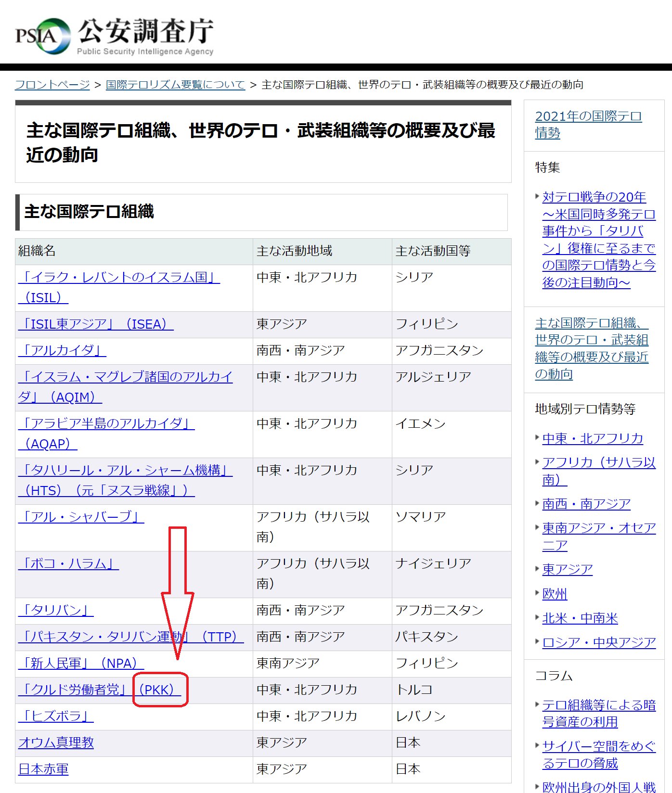Open the 「新人民軍」(NPA) link

pyautogui.click(x=81, y=663)
